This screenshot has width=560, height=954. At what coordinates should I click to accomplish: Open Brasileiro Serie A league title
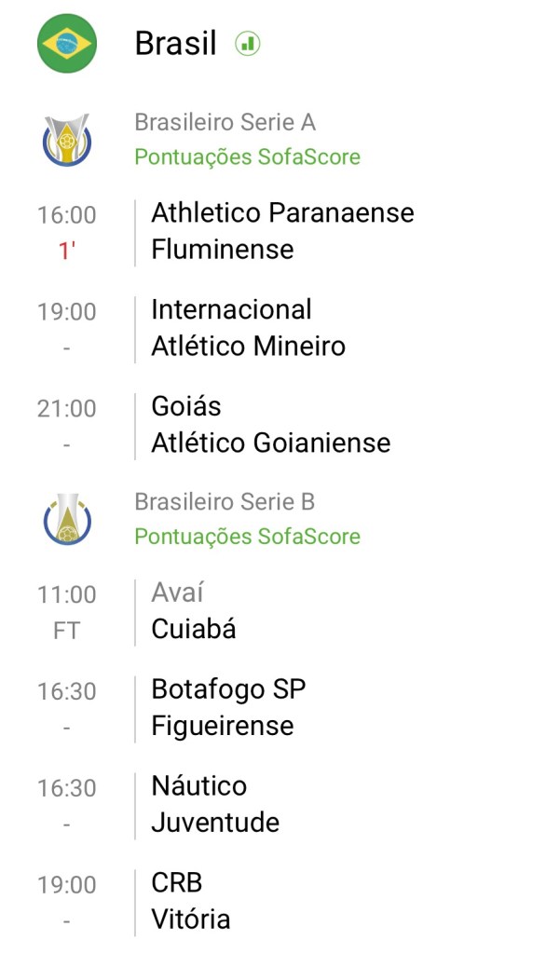point(225,122)
